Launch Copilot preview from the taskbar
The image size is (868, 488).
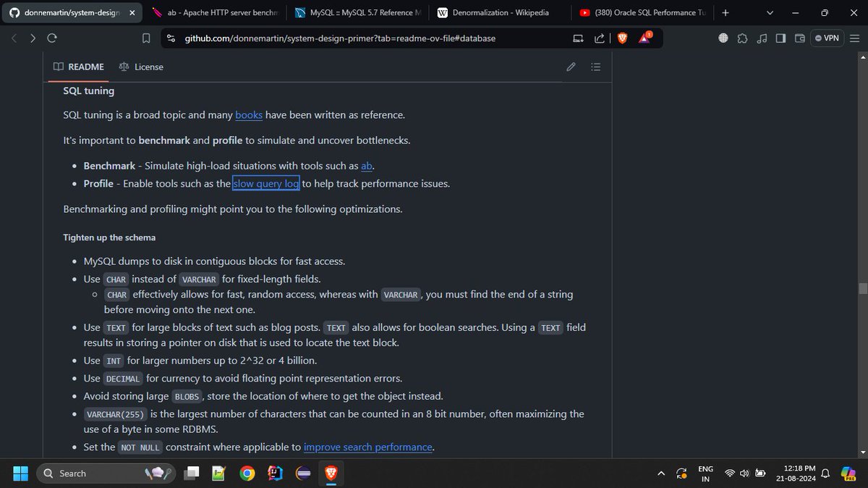click(849, 474)
